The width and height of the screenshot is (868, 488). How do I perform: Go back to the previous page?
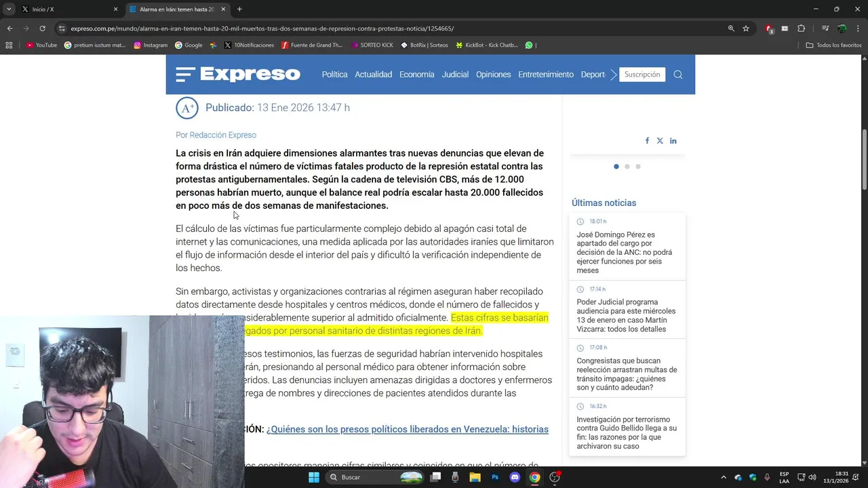tap(9, 28)
